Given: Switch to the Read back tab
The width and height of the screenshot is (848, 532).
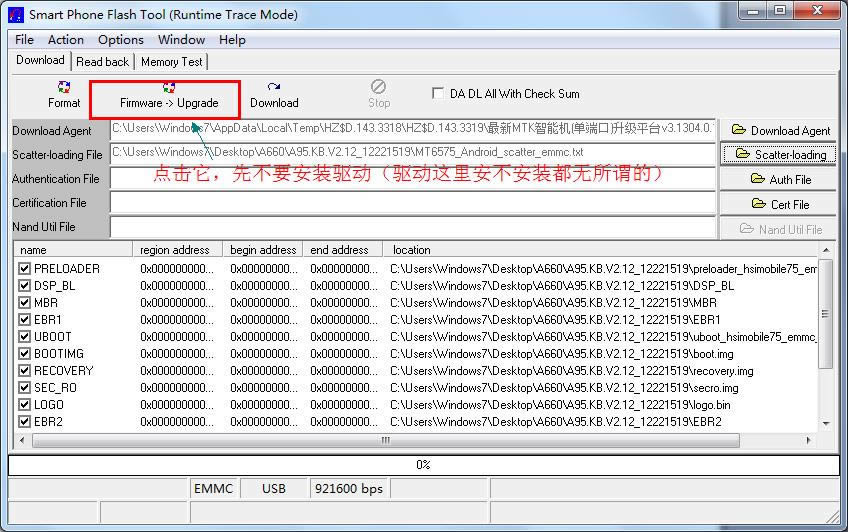Looking at the screenshot, I should click(x=102, y=62).
